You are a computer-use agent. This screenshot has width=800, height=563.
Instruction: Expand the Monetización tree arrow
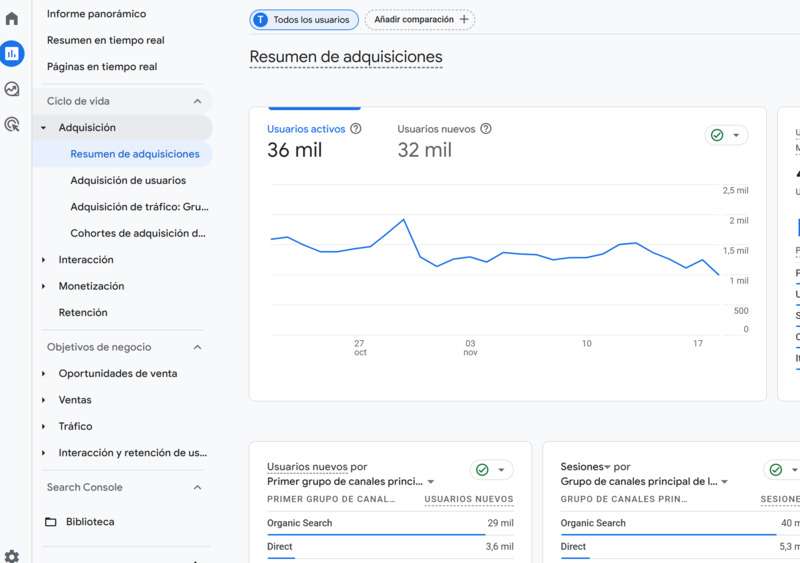click(43, 286)
